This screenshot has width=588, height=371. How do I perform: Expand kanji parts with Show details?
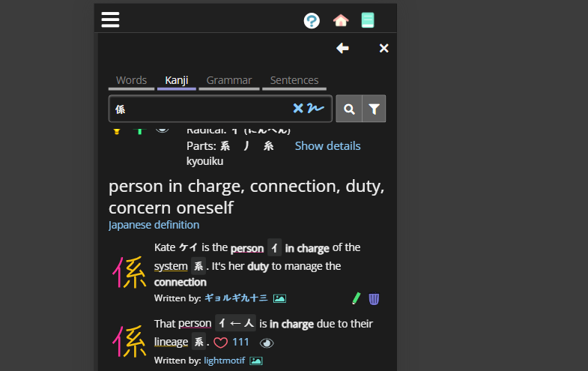(327, 145)
